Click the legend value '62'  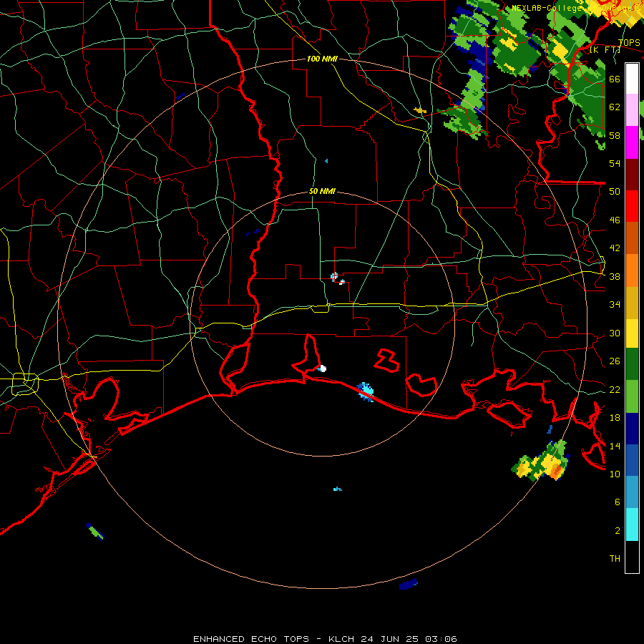pos(615,107)
